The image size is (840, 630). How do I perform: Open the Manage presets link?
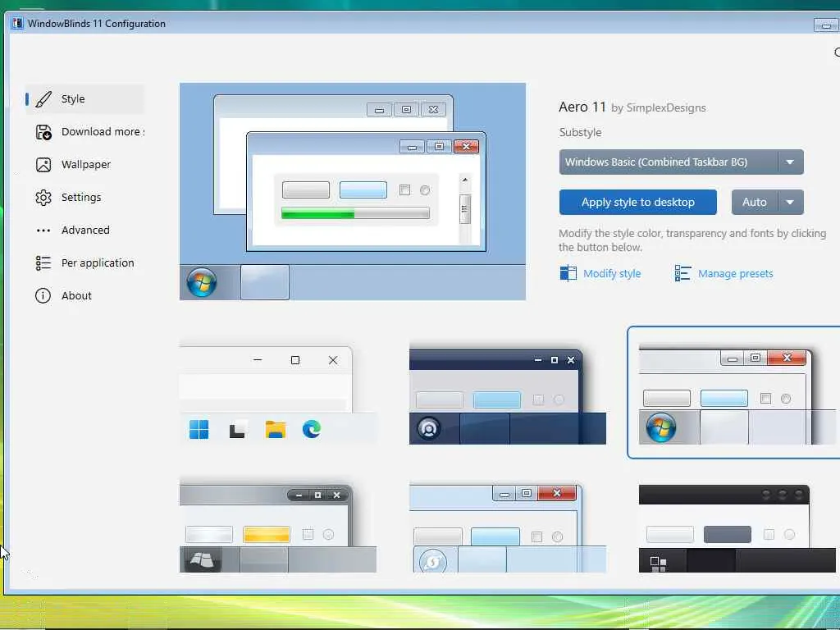point(735,273)
